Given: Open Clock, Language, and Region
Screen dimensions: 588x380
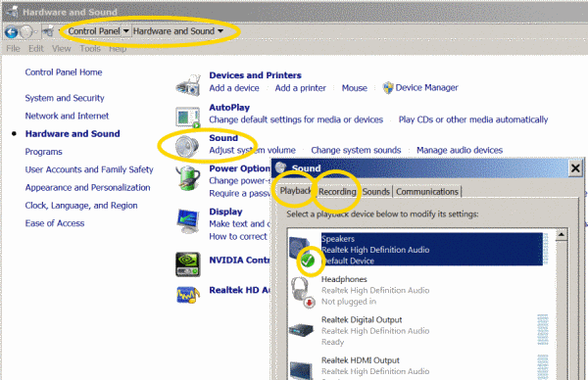Looking at the screenshot, I should (x=81, y=206).
